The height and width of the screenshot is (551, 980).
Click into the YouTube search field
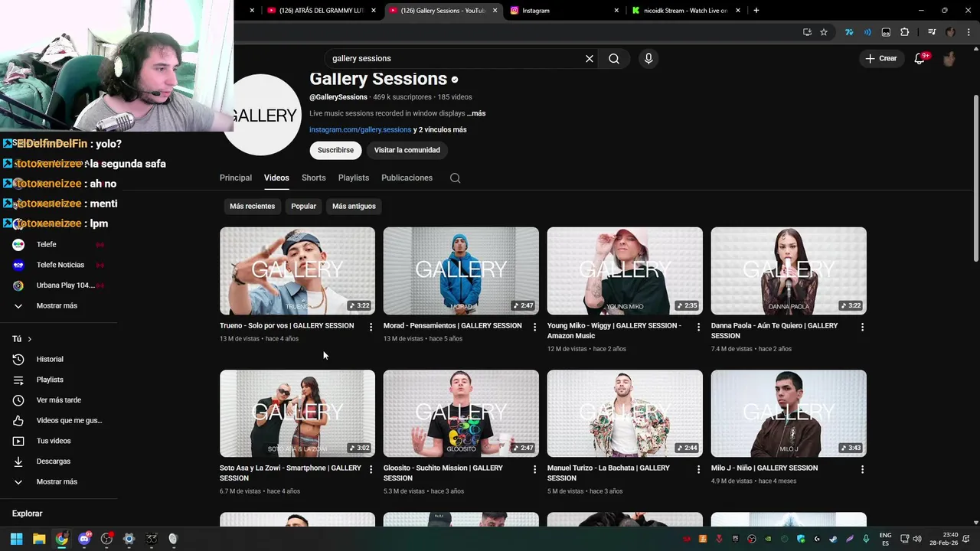456,58
